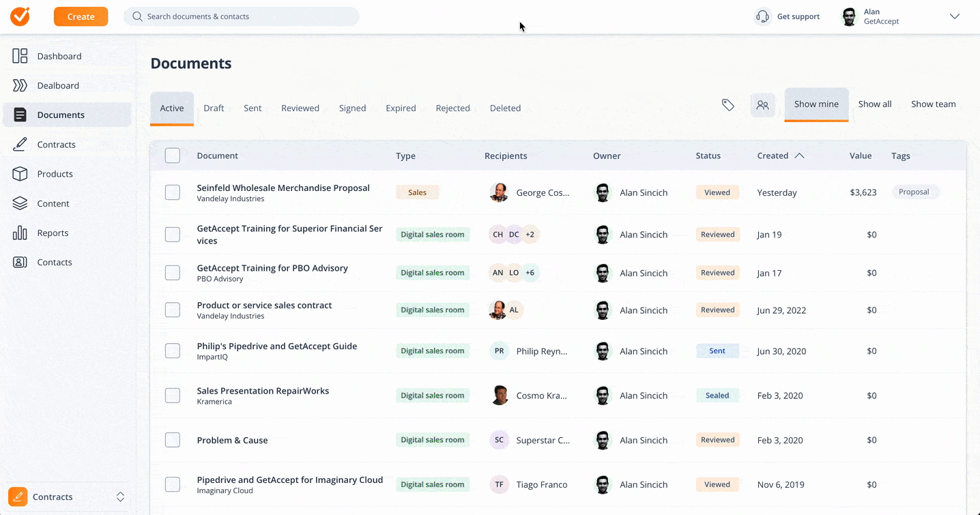This screenshot has width=980, height=515.
Task: Check the Sales Presentation RepairWorks row
Action: [173, 395]
